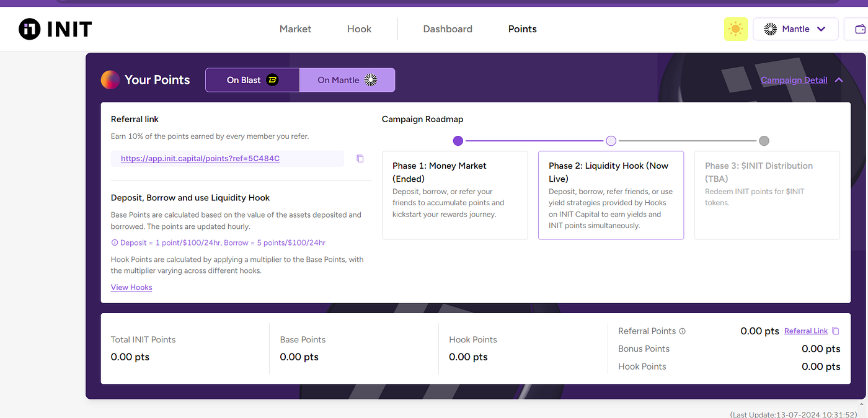The width and height of the screenshot is (868, 418).
Task: Click the INIT logo in the header
Action: pyautogui.click(x=55, y=29)
